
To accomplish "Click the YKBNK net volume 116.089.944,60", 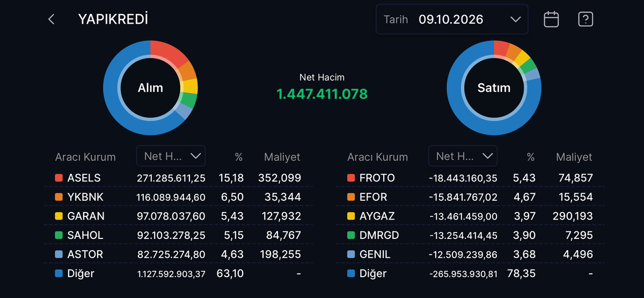I will [x=171, y=197].
